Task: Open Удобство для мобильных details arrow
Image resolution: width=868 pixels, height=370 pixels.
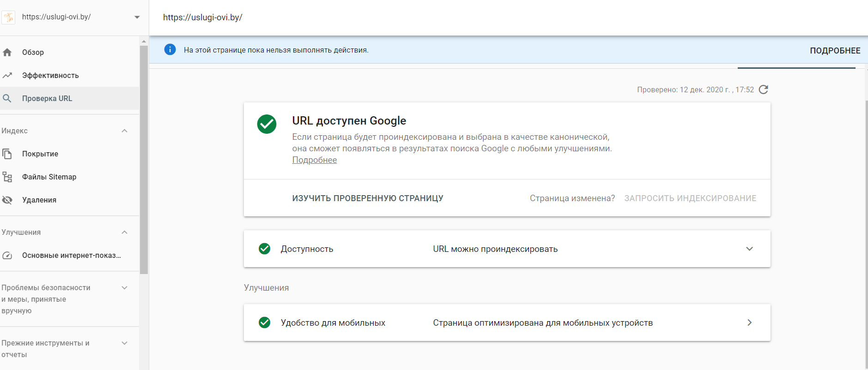Action: click(x=749, y=322)
